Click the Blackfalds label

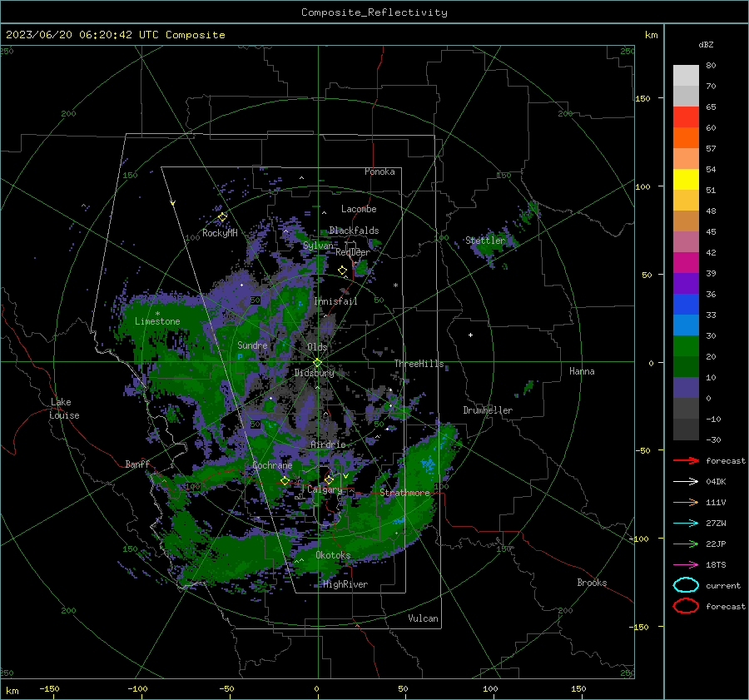coord(354,231)
